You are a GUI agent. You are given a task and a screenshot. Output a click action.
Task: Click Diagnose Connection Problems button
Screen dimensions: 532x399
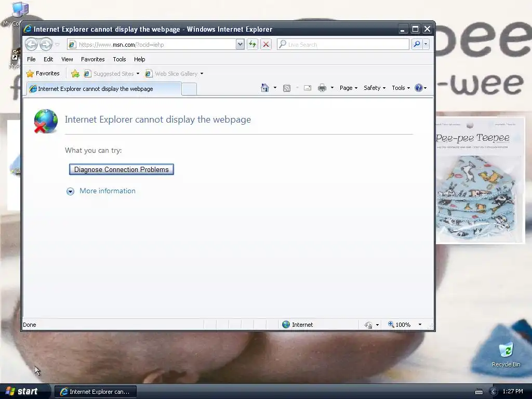pos(122,169)
